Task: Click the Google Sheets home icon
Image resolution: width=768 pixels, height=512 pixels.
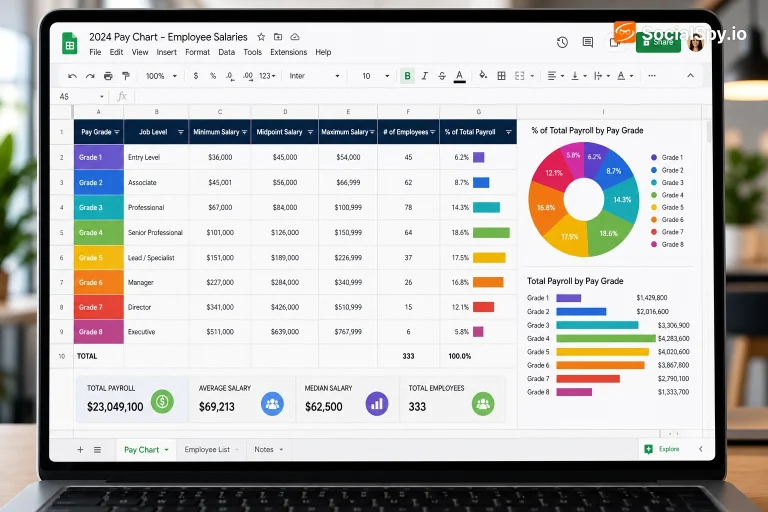Action: [x=70, y=43]
